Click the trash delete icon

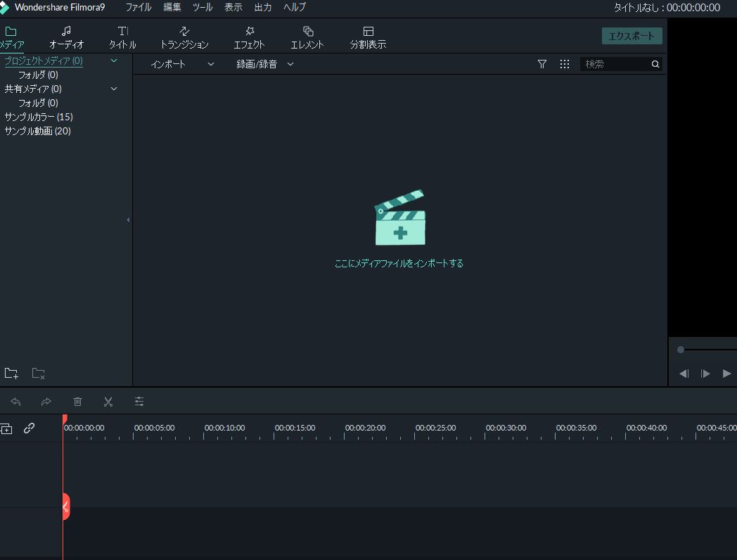click(77, 402)
